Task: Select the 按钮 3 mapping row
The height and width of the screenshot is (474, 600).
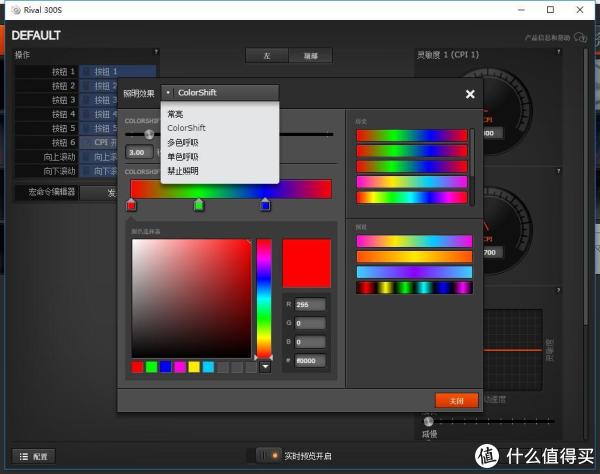Action: click(x=66, y=100)
